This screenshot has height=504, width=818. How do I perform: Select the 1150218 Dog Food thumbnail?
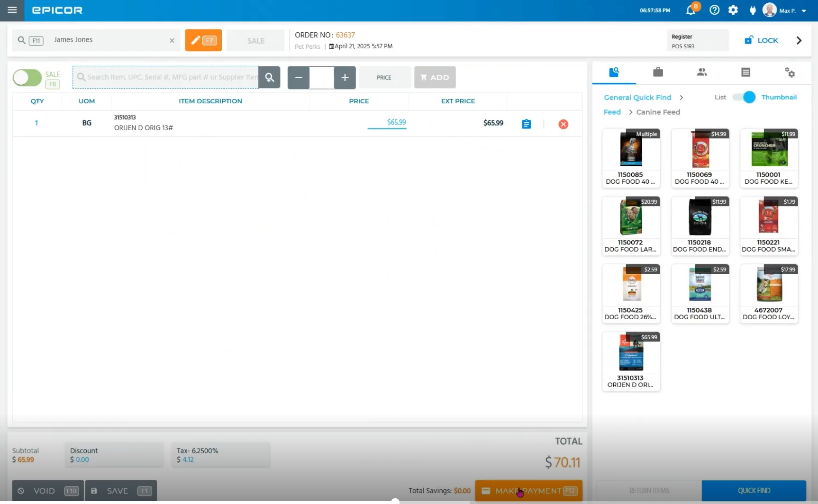pos(700,225)
